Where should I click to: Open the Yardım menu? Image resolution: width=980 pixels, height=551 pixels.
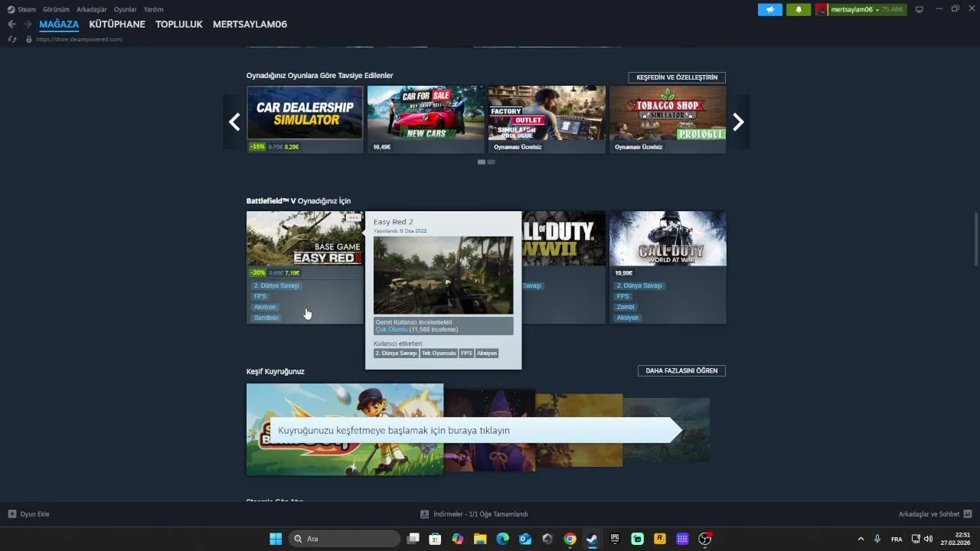153,9
